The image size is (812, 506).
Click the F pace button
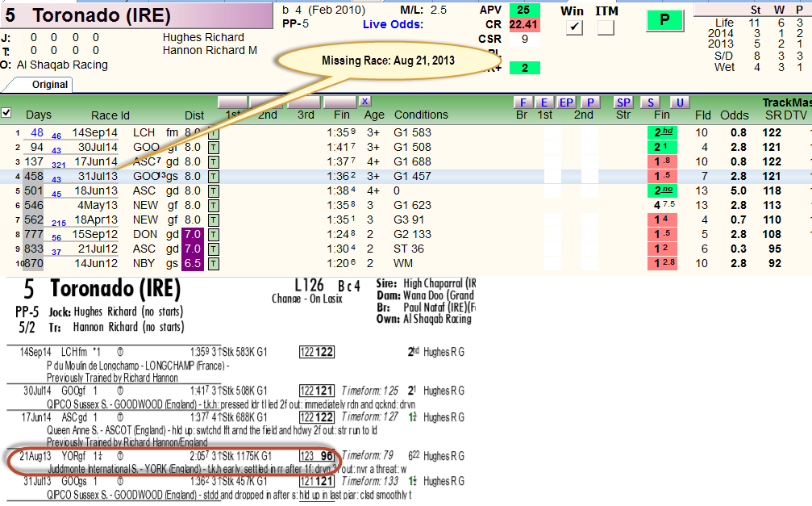pos(523,102)
